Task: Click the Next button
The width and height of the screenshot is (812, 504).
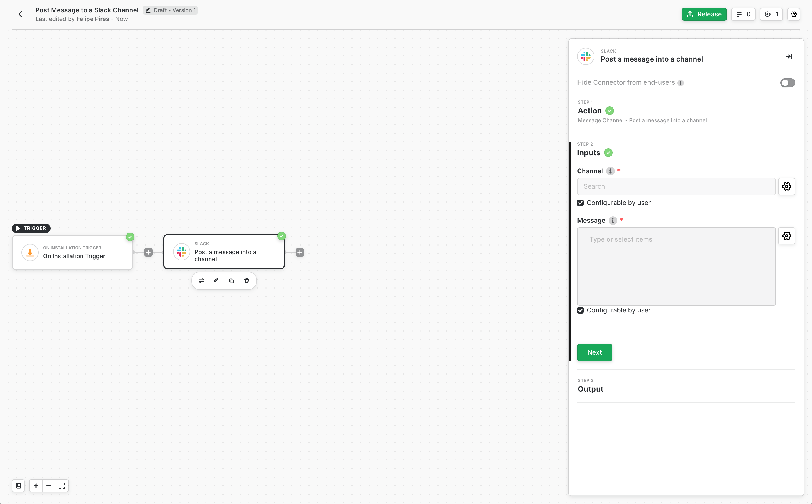Action: (594, 352)
